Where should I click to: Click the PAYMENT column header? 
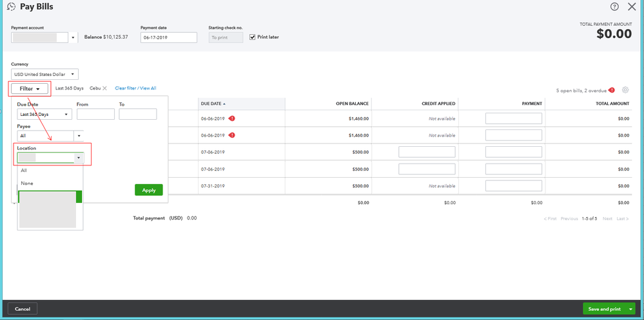click(532, 104)
